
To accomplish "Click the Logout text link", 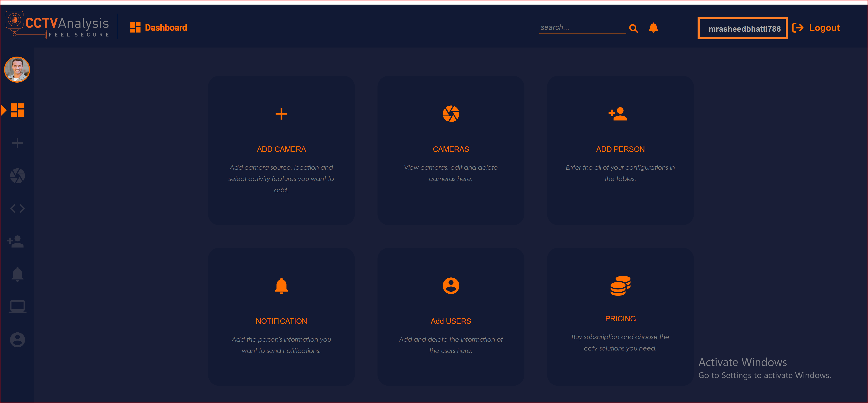I will click(824, 28).
